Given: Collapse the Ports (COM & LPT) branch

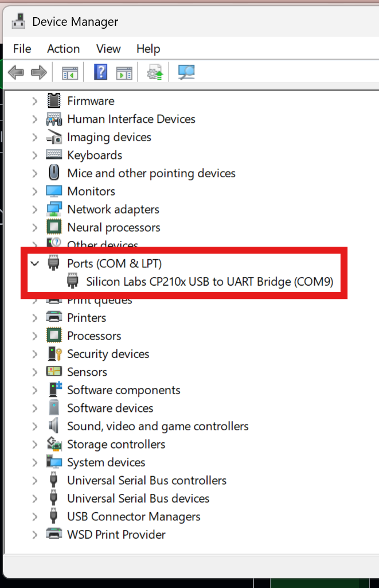Looking at the screenshot, I should click(34, 263).
